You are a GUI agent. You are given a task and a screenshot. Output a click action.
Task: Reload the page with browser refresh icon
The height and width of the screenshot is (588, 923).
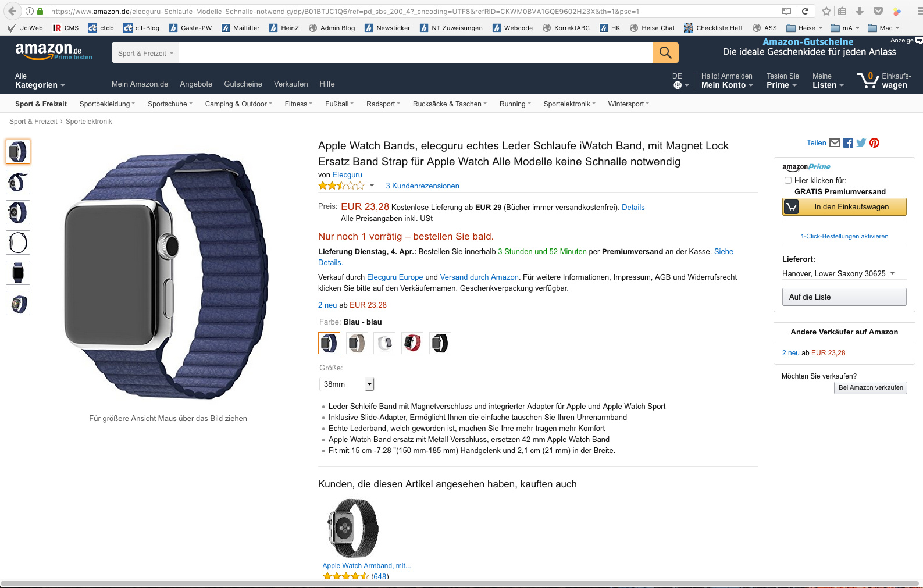pos(806,11)
